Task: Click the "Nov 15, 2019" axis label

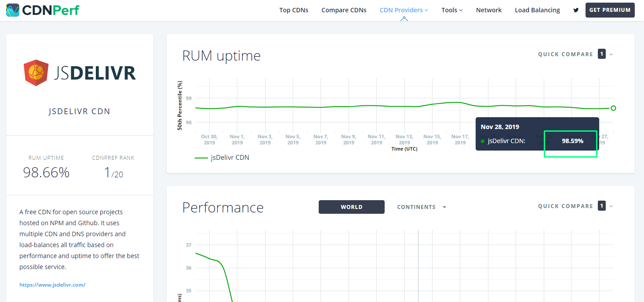Action: tap(432, 140)
